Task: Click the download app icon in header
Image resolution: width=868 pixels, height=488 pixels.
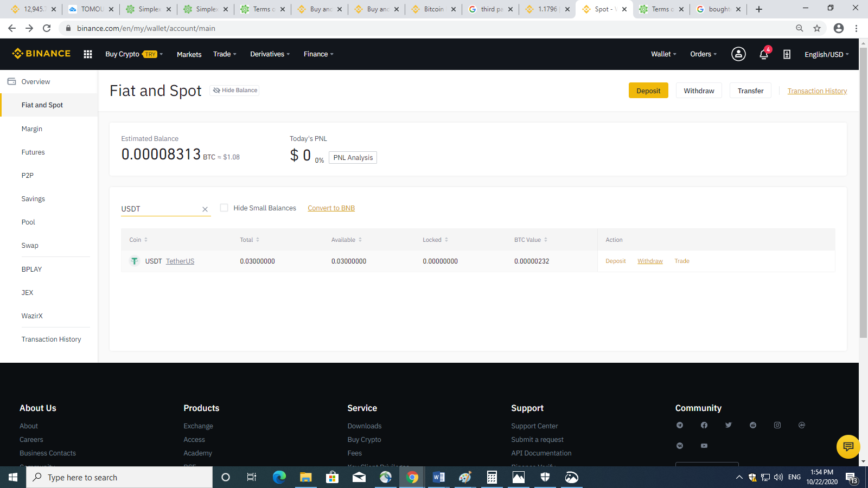Action: tap(787, 54)
